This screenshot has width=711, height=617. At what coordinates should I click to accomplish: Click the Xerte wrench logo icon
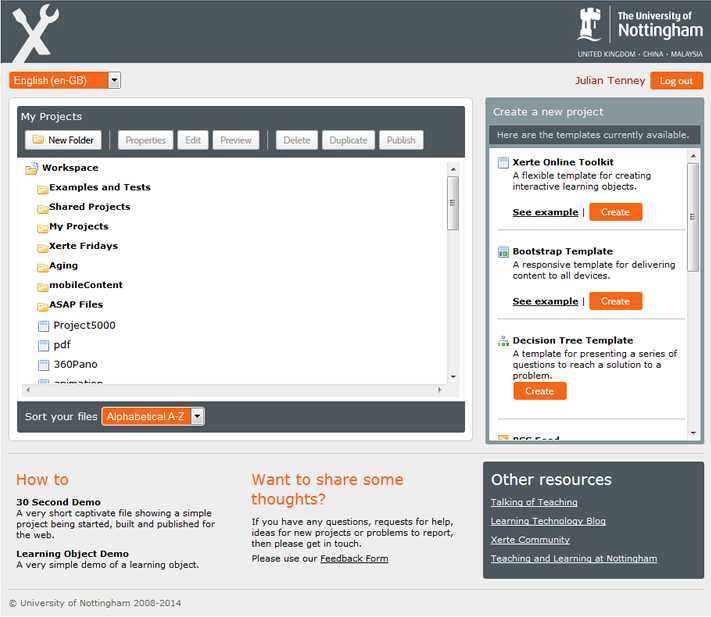point(35,33)
